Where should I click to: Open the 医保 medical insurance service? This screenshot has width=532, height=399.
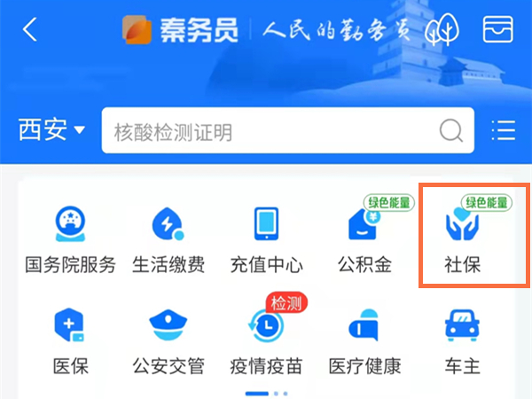(x=70, y=341)
